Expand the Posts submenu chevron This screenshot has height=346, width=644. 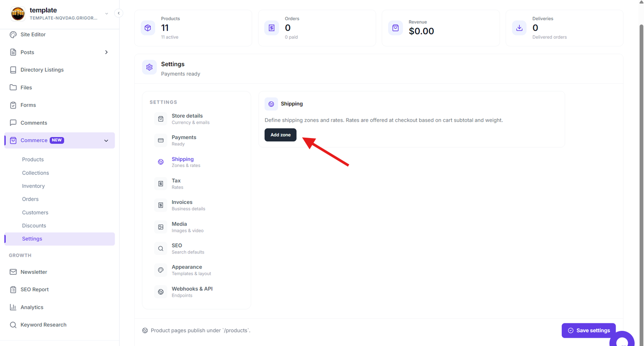(106, 52)
